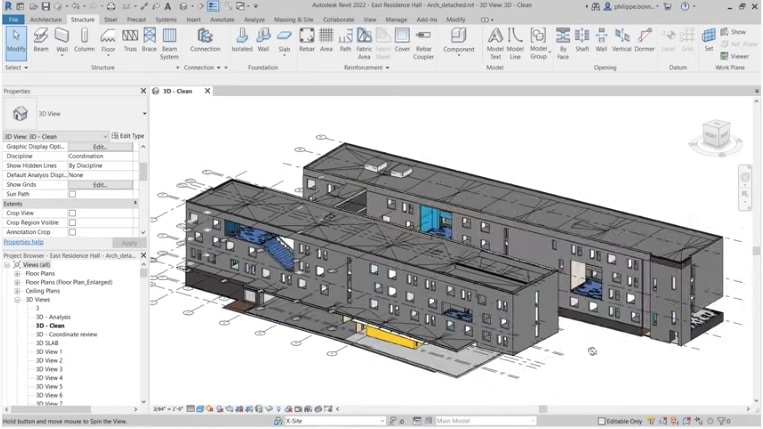The image size is (763, 429).
Task: Click the view scale 3/64" = 1'-0"
Action: pyautogui.click(x=168, y=409)
